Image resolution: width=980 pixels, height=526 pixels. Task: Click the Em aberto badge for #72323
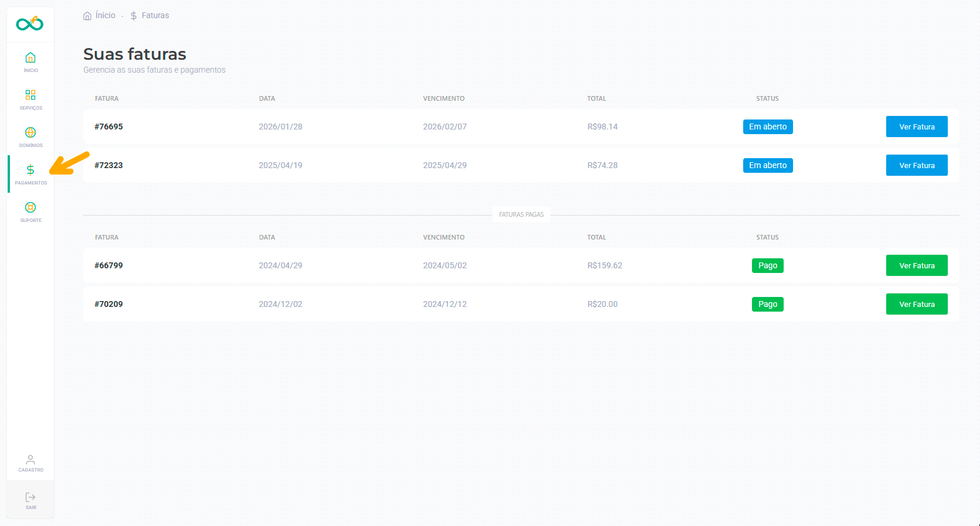767,165
